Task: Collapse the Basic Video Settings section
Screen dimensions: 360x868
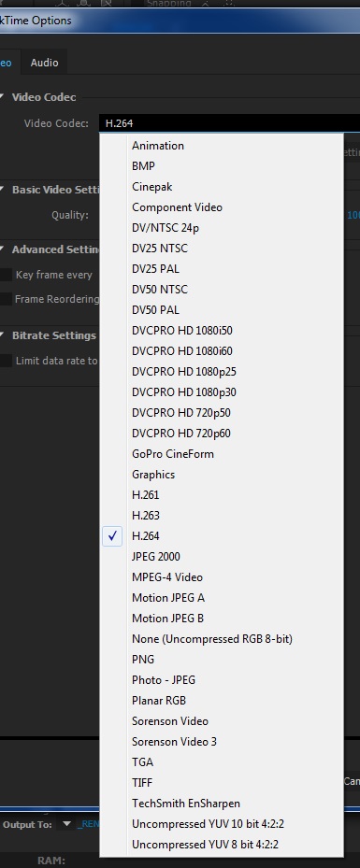Action: [2, 190]
